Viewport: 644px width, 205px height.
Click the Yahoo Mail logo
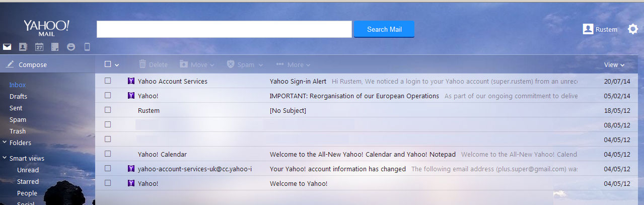46,28
